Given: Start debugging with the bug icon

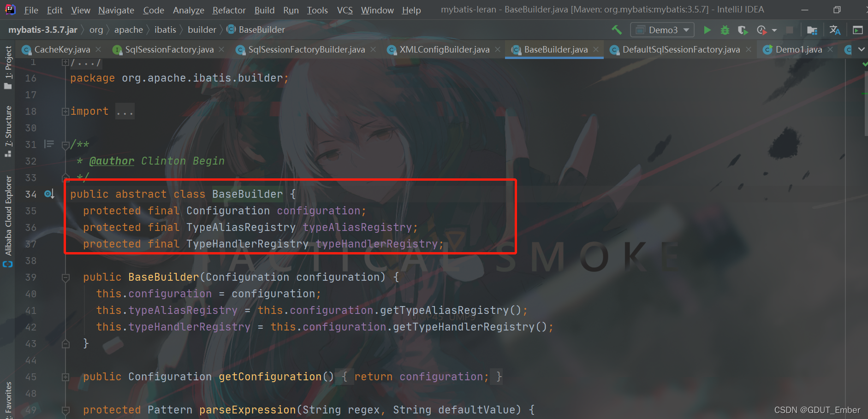Looking at the screenshot, I should pos(725,30).
